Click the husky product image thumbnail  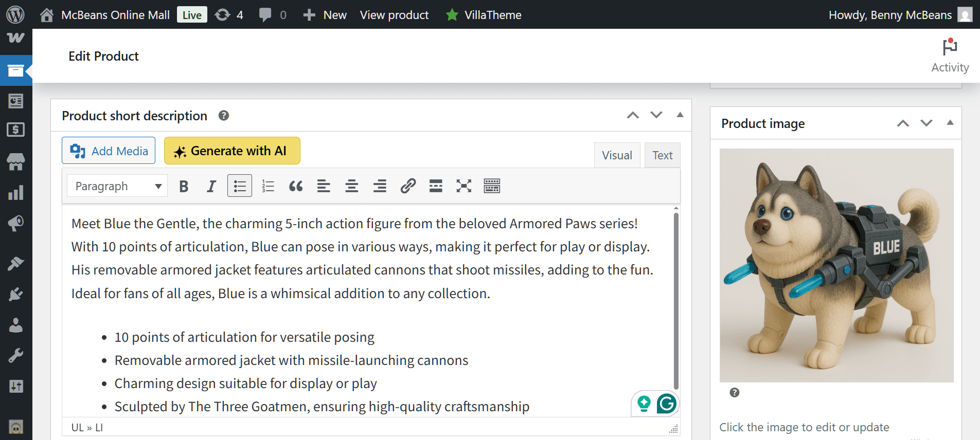836,265
